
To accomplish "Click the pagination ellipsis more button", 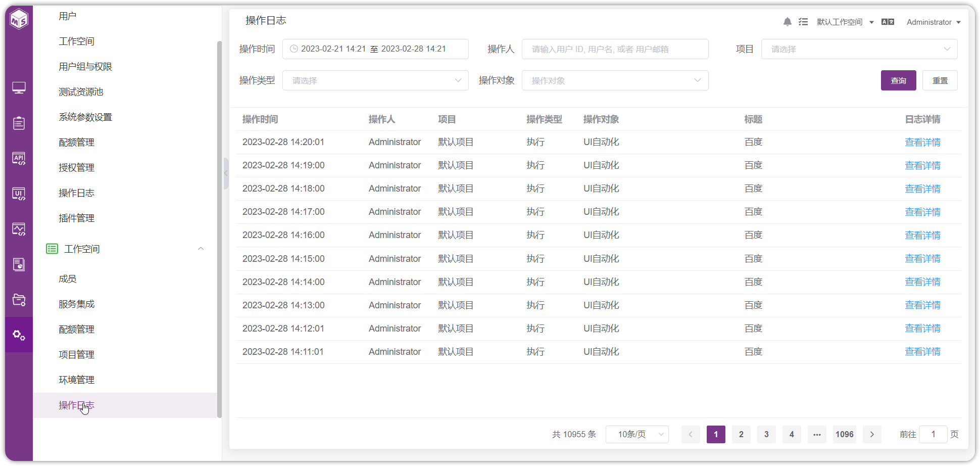I will 817,434.
